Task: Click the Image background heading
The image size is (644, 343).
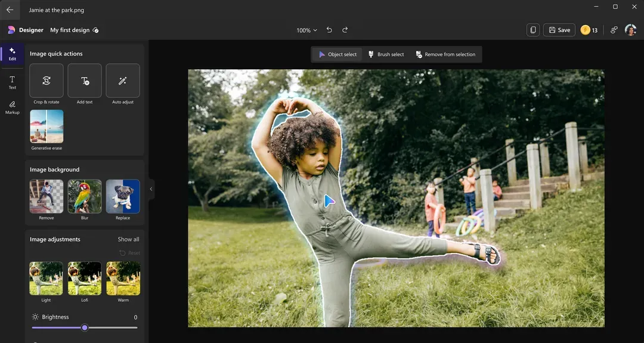Action: [x=55, y=169]
